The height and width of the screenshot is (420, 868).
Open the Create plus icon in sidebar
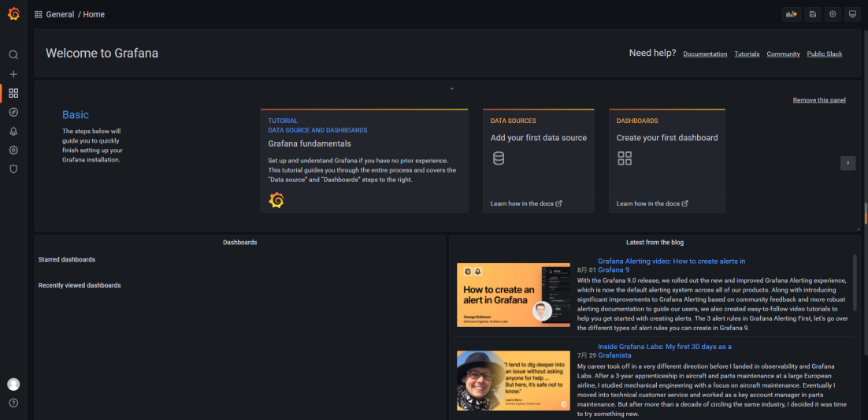click(x=14, y=74)
